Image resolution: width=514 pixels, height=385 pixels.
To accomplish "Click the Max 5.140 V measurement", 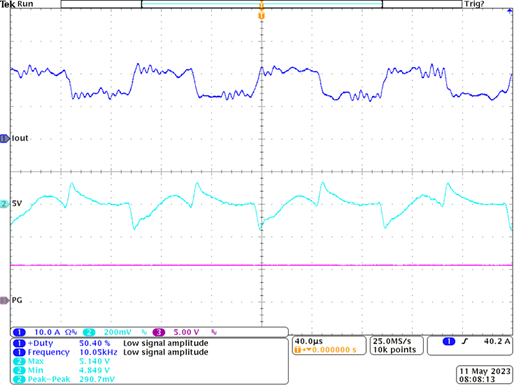I will (x=62, y=361).
